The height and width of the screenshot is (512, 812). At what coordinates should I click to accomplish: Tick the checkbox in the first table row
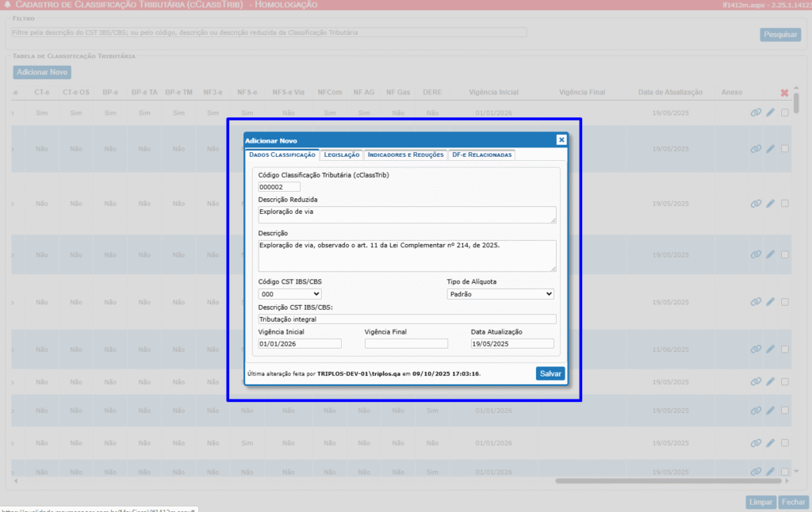pos(784,113)
